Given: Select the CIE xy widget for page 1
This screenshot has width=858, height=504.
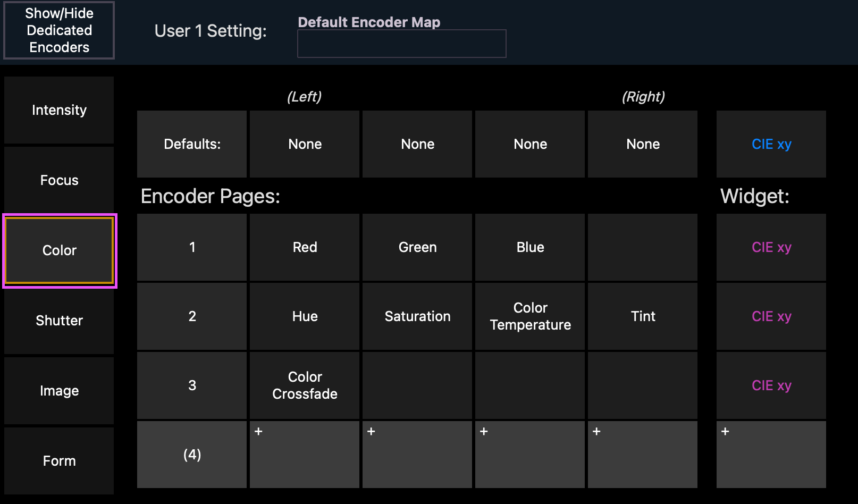Looking at the screenshot, I should 771,247.
